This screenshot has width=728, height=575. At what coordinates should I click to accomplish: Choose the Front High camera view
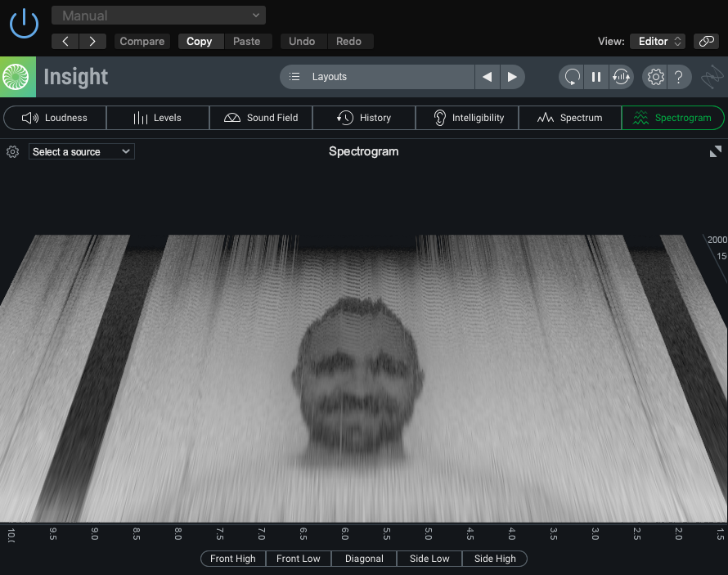[233, 559]
